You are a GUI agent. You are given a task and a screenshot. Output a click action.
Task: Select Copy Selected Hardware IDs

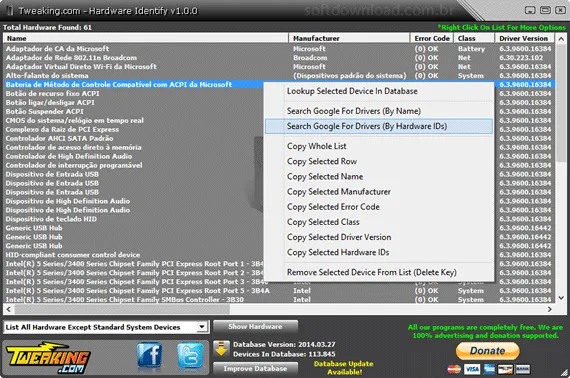pyautogui.click(x=379, y=252)
